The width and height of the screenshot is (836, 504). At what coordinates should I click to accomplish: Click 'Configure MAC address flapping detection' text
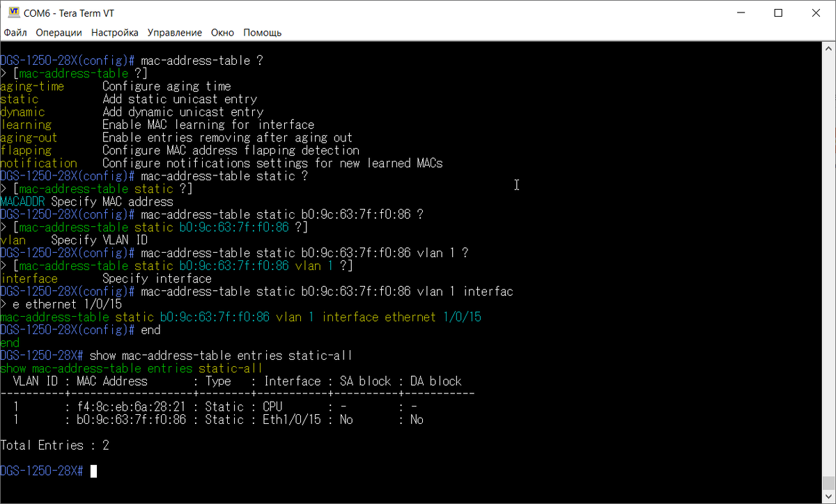click(231, 150)
